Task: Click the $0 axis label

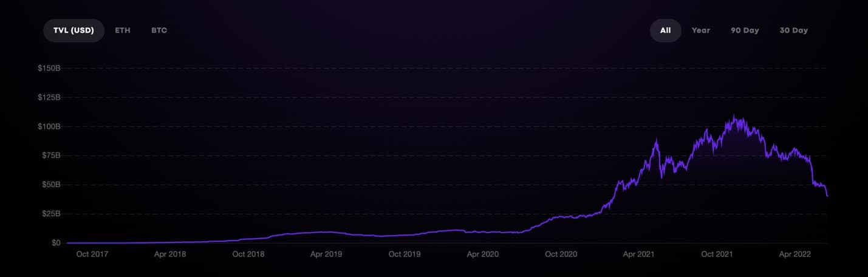Action: (56, 243)
